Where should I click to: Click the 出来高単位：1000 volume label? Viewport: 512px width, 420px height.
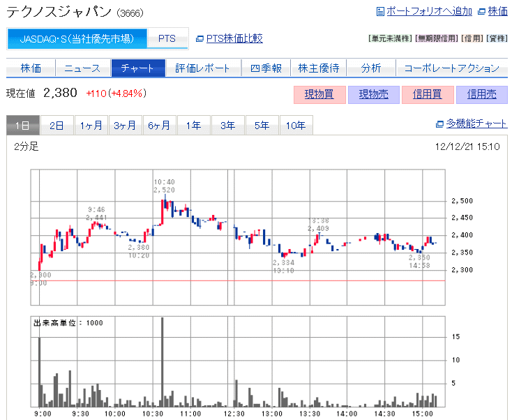pyautogui.click(x=68, y=323)
